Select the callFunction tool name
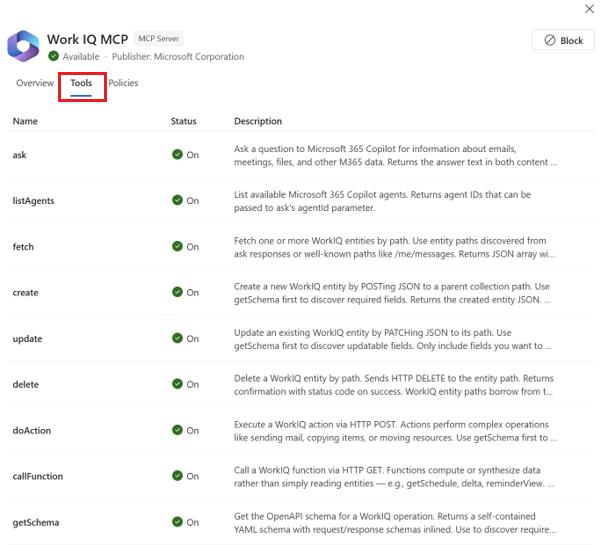This screenshot has height=545, width=601. tap(38, 476)
